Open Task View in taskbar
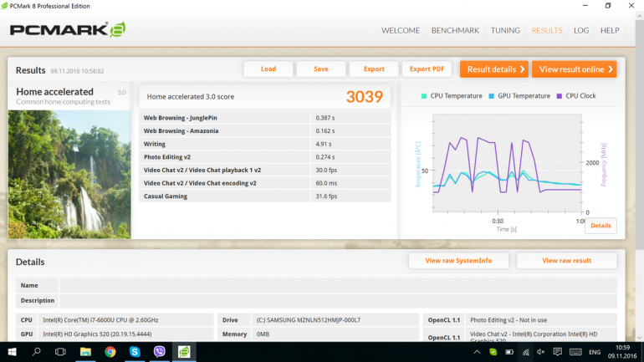Screen dimensions: 644x362 coord(60,352)
